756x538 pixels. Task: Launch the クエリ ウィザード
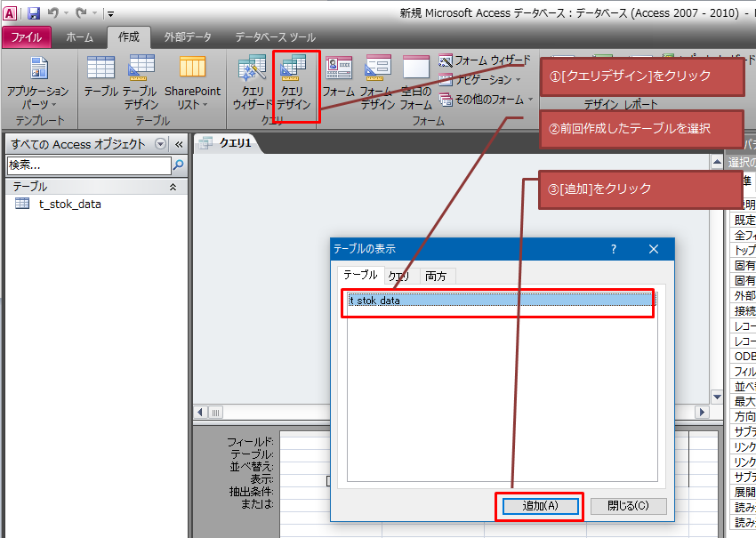[x=252, y=83]
